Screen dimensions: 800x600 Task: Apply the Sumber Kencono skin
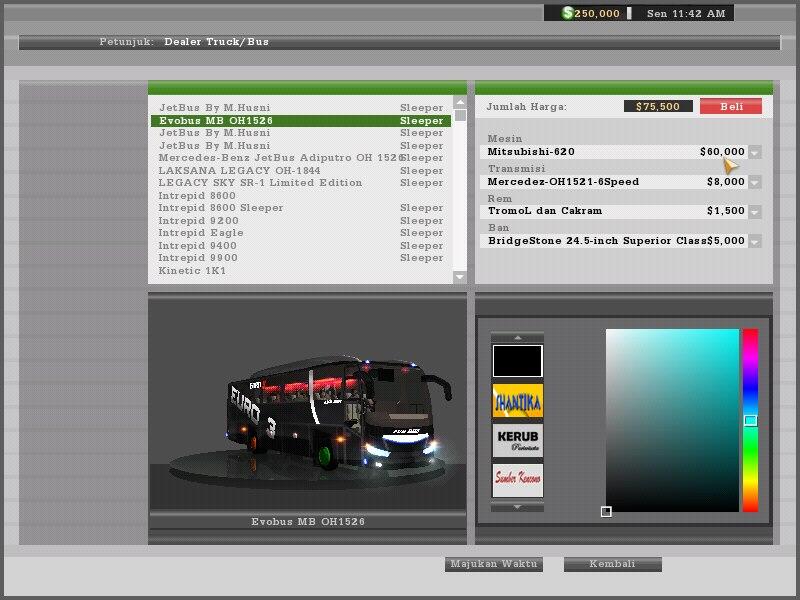[516, 479]
